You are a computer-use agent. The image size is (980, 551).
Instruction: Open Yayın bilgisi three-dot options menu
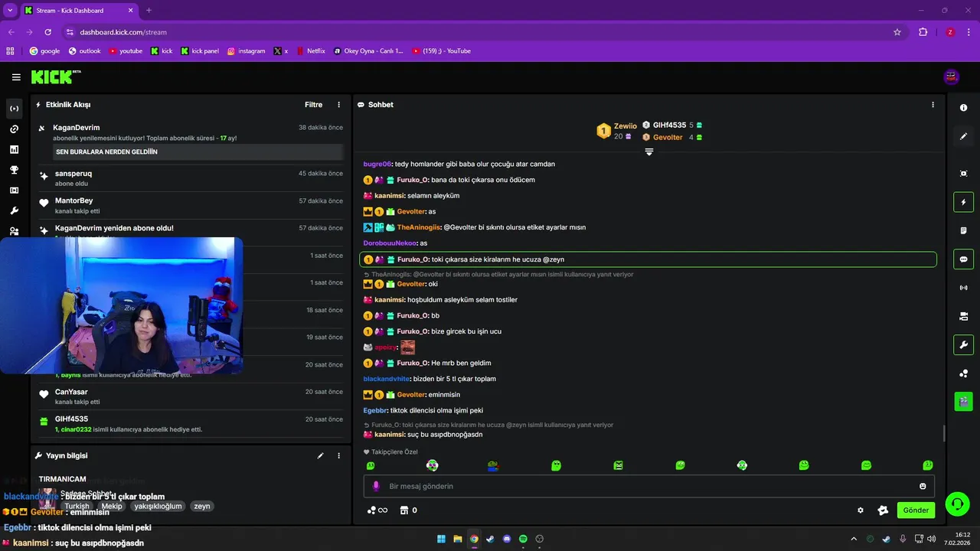[x=339, y=455]
